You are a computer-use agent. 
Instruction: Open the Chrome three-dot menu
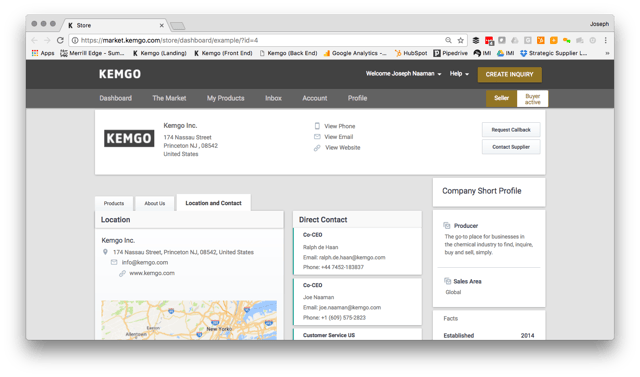[x=606, y=40]
